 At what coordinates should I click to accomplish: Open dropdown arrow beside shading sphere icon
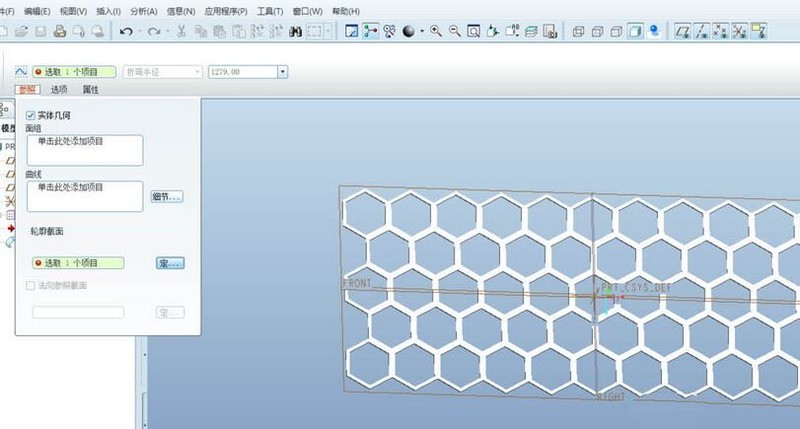coord(422,32)
